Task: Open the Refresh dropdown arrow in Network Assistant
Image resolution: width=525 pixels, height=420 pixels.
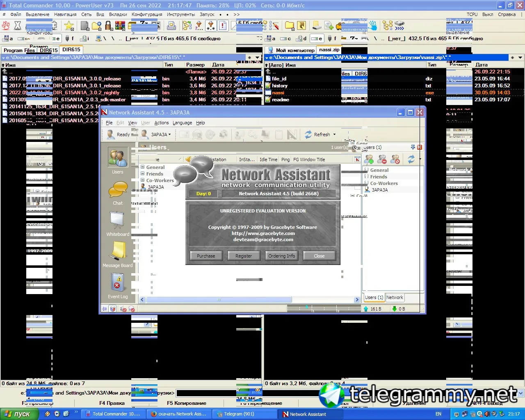Action: [334, 135]
